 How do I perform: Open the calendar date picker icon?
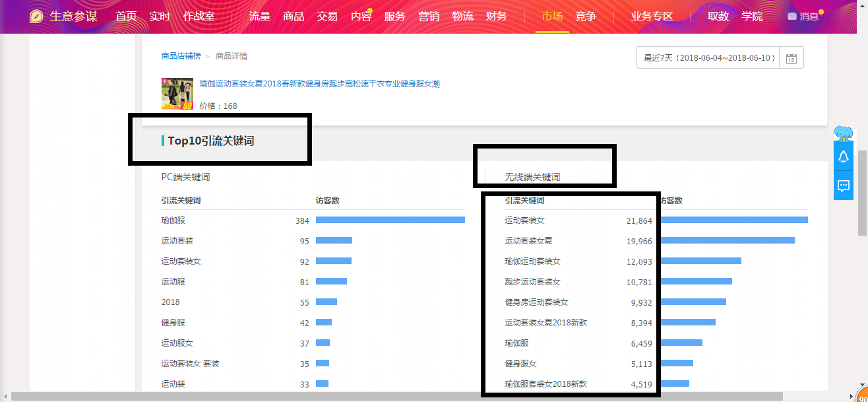[x=791, y=58]
